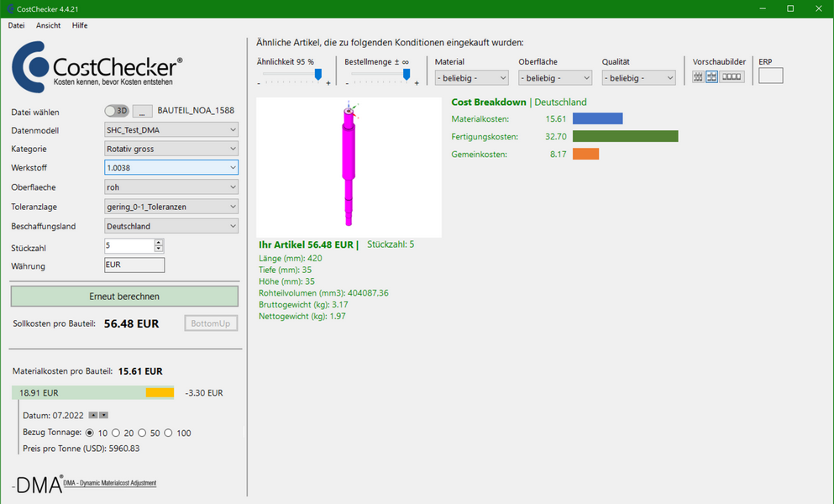This screenshot has width=834, height=504.
Task: Adjust the Bestellmenge slider handle
Action: [407, 74]
